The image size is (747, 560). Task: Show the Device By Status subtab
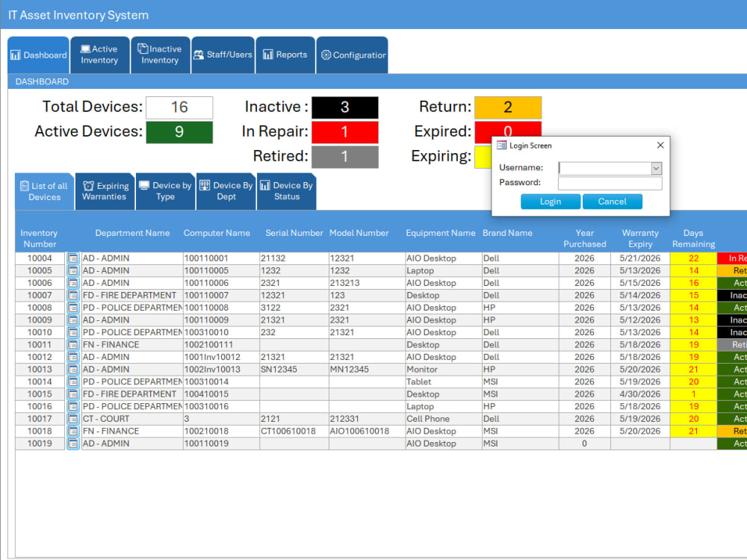pyautogui.click(x=286, y=191)
